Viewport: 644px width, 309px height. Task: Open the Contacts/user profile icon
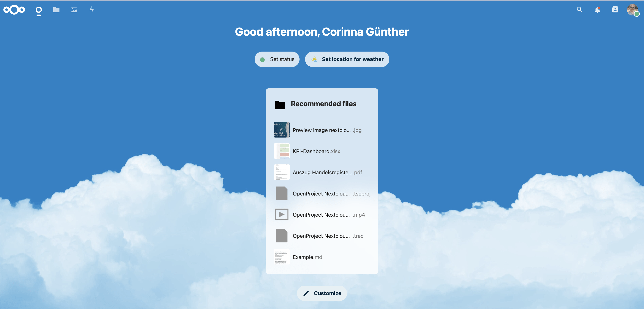pos(615,9)
